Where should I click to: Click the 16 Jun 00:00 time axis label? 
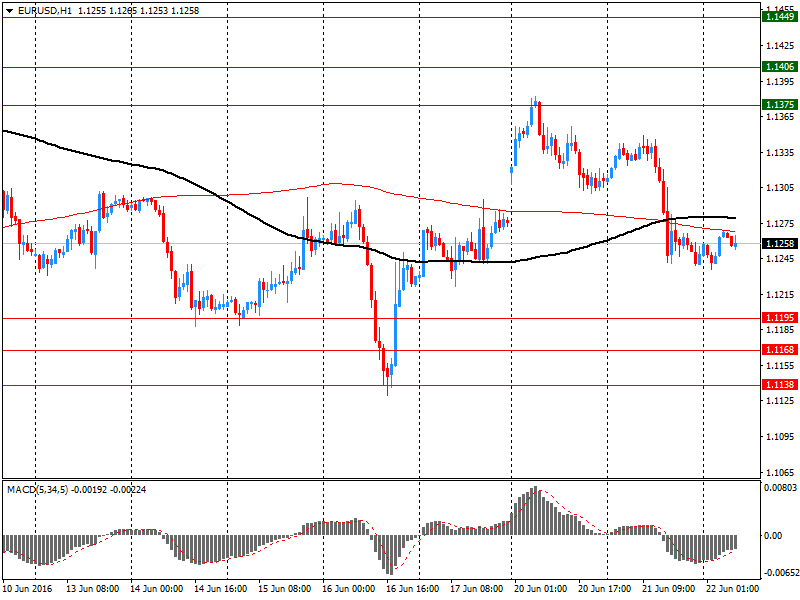(348, 588)
